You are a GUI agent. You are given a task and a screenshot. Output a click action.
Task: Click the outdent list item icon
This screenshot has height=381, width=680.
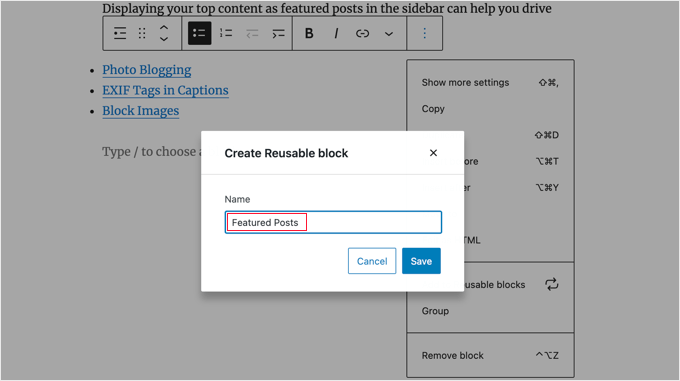click(x=252, y=33)
